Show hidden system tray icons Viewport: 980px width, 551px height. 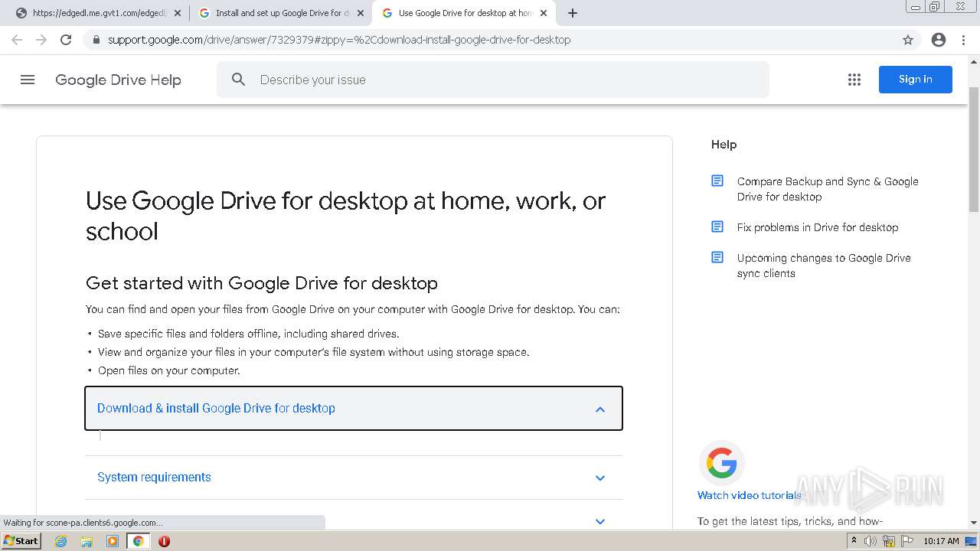point(854,541)
